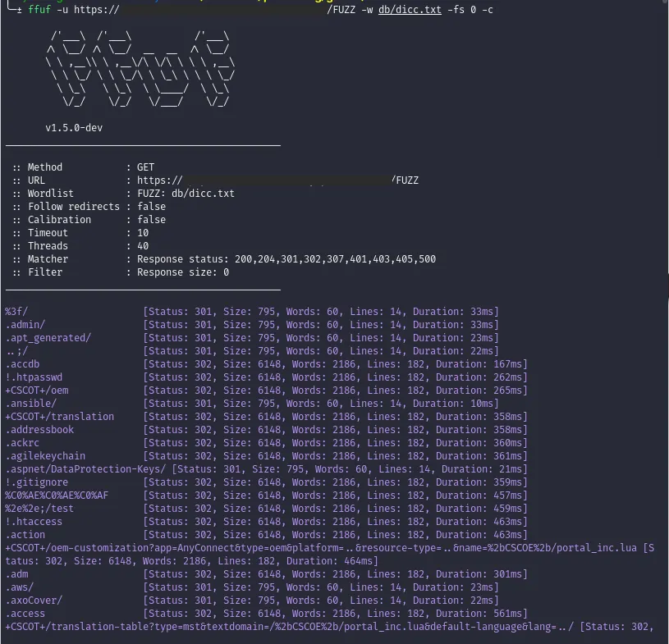Viewport: 669px width, 644px height.
Task: Click the db/dicc.txt wordlist path in the command
Action: 410,10
